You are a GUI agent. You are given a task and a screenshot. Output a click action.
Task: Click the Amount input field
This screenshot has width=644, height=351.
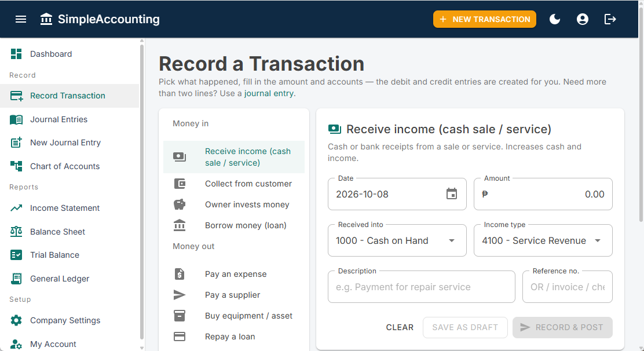click(x=543, y=194)
